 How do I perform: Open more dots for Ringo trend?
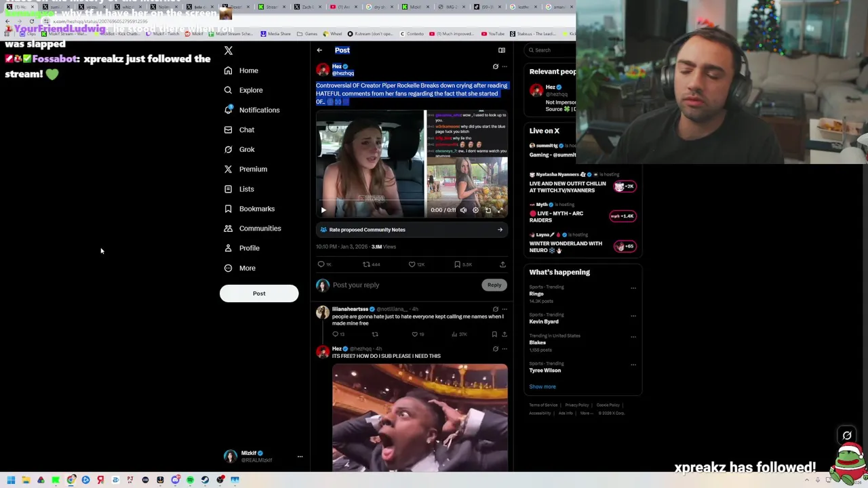633,288
